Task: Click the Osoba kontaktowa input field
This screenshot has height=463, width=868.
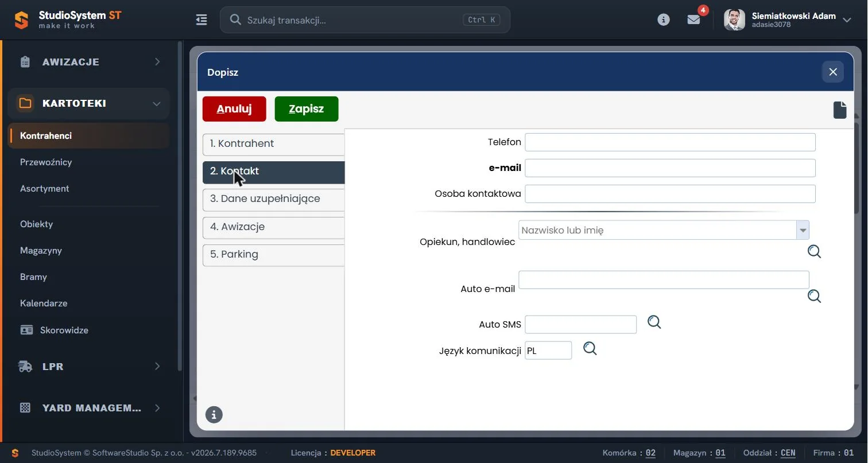Action: [670, 194]
